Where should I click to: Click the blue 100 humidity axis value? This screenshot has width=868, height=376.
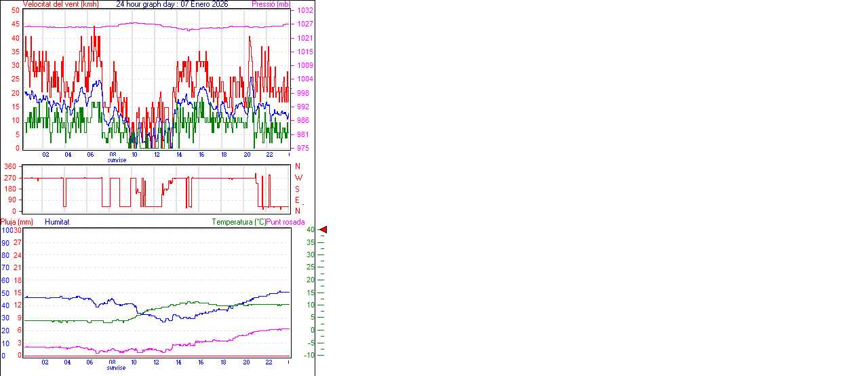point(7,230)
